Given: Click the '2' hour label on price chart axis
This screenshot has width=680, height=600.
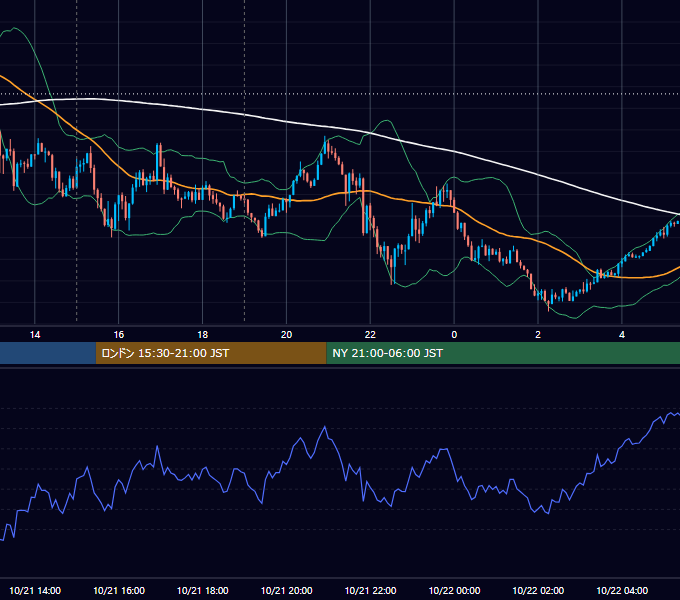Looking at the screenshot, I should pyautogui.click(x=538, y=335).
